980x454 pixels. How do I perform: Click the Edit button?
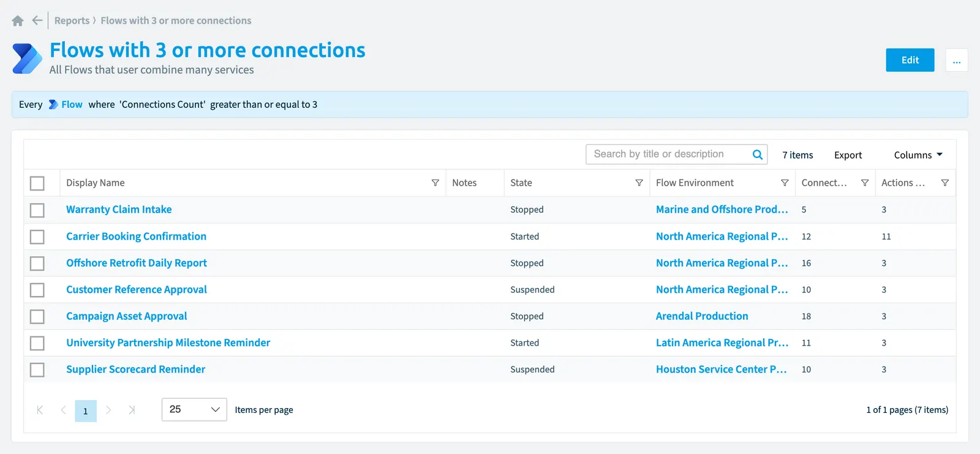tap(910, 60)
